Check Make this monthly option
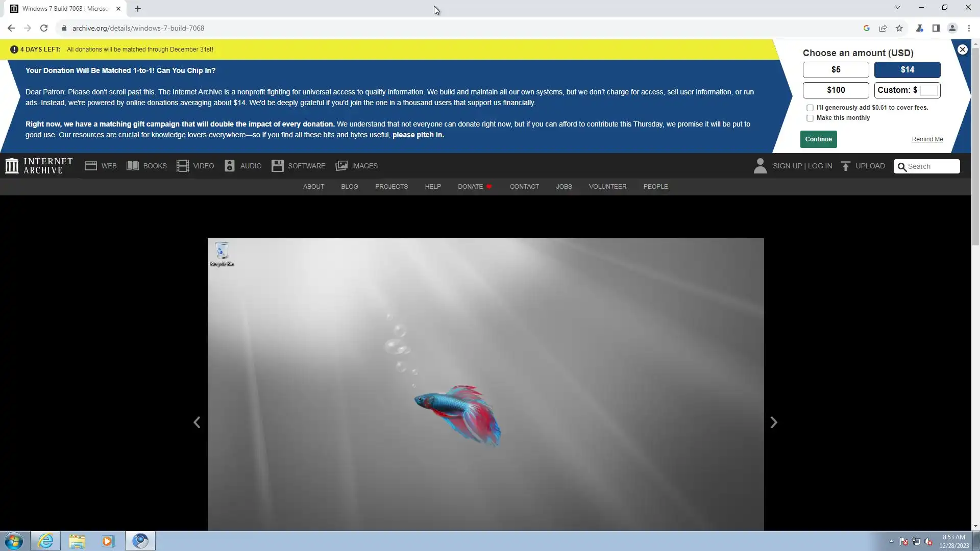Screen dimensions: 980x551 tap(810, 118)
